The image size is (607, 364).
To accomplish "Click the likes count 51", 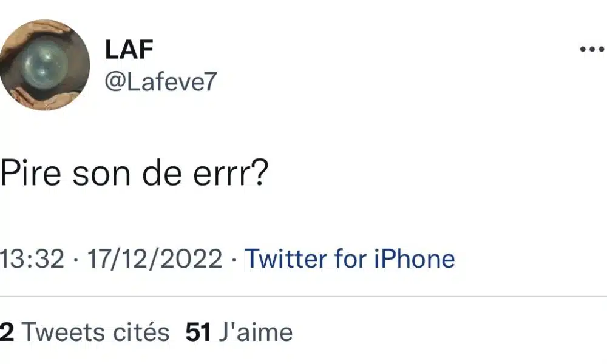I will click(x=198, y=332).
